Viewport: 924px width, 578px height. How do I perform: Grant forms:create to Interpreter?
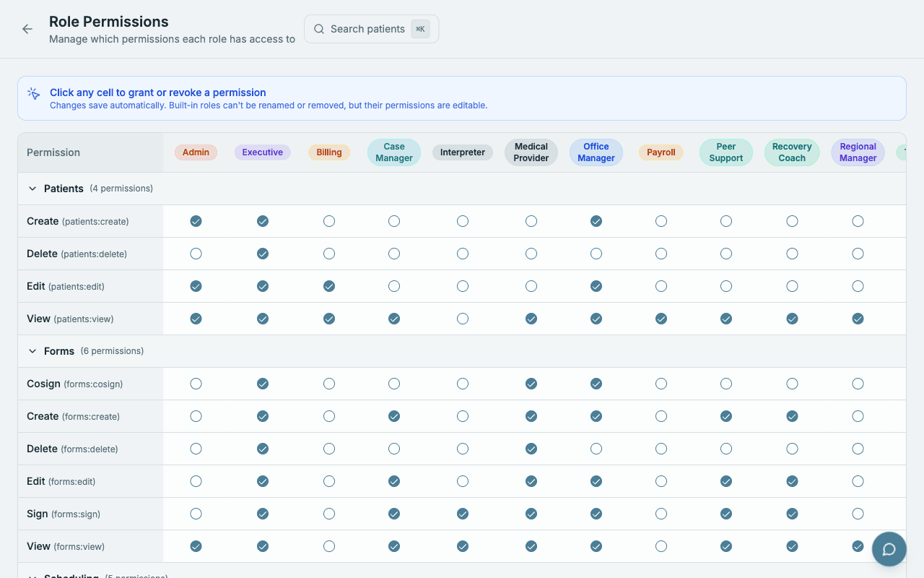pos(463,416)
